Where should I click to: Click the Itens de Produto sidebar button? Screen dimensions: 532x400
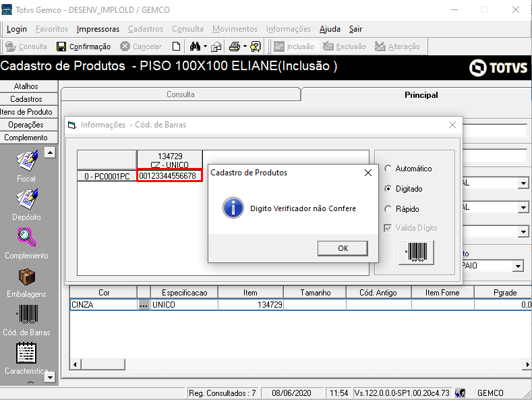tap(29, 112)
